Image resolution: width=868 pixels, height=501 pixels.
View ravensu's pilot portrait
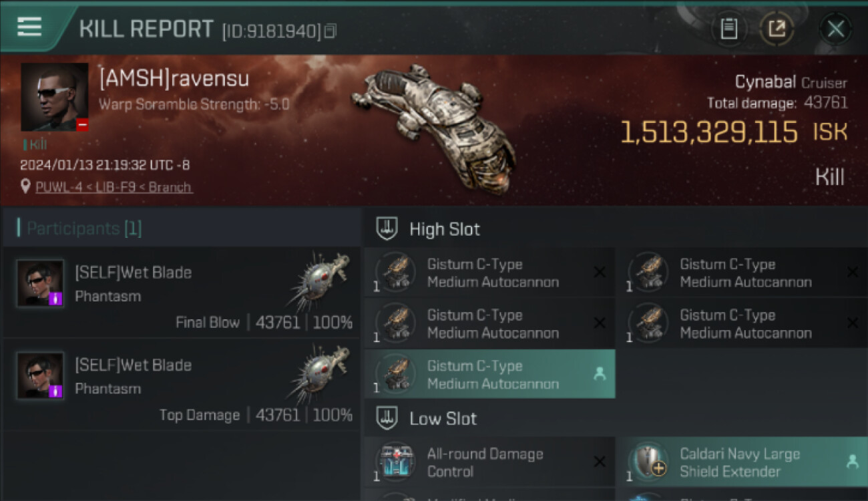pos(55,98)
